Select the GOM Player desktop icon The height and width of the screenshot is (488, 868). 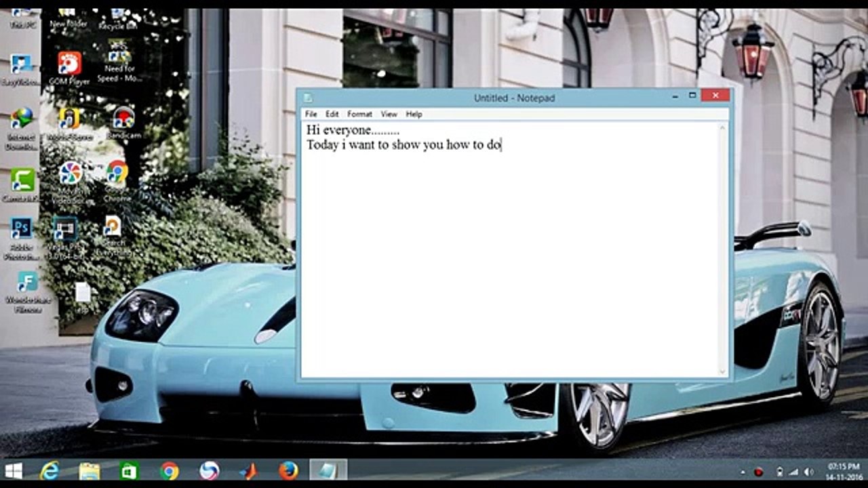click(69, 69)
